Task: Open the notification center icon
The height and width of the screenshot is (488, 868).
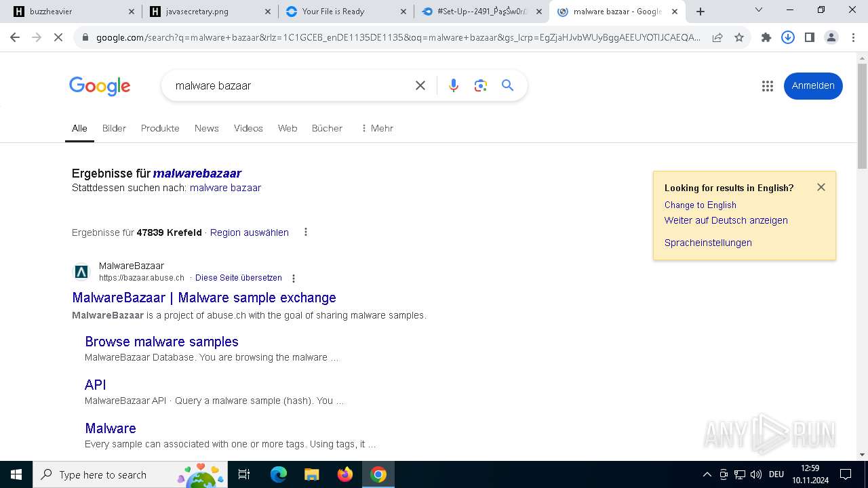Action: [846, 474]
